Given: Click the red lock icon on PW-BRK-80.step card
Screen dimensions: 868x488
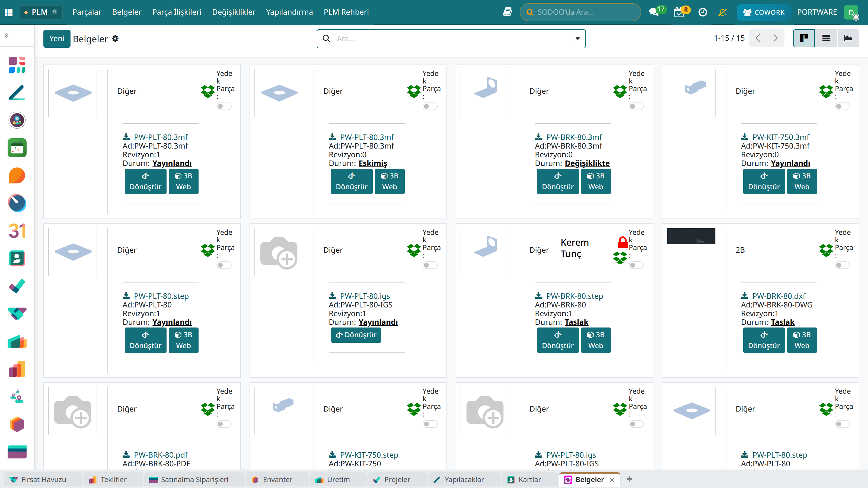Looking at the screenshot, I should 622,242.
